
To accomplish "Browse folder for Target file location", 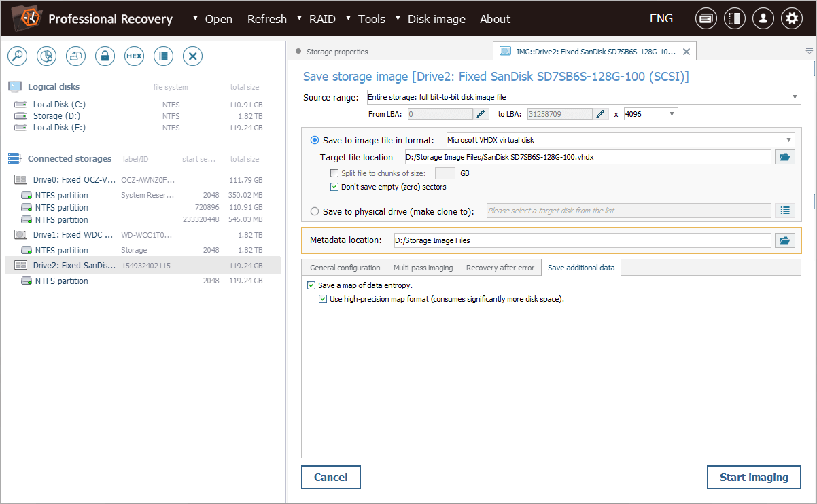I will [x=785, y=157].
